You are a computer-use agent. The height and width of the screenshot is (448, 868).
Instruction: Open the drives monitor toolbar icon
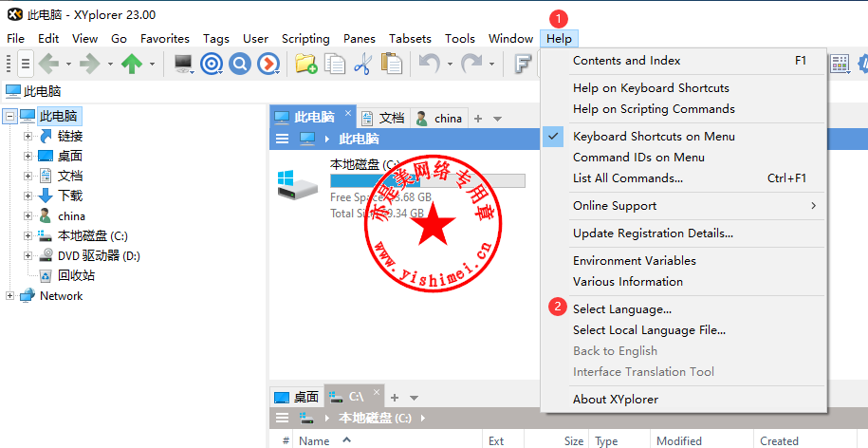[183, 64]
